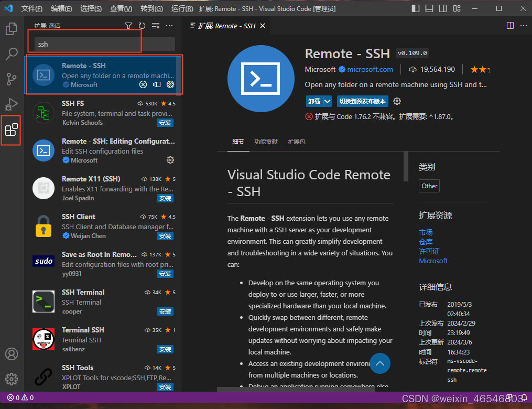
Task: Open manage gear beside the prerelease button
Action: pyautogui.click(x=397, y=101)
